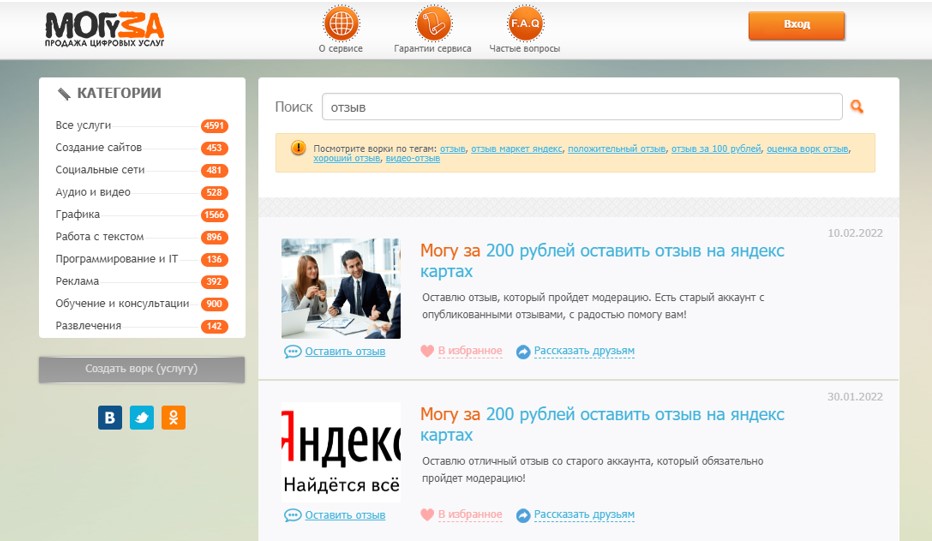Image resolution: width=932 pixels, height=541 pixels.
Task: Click the speech bubble icon on the 10.02.2022 listing
Action: pos(292,352)
